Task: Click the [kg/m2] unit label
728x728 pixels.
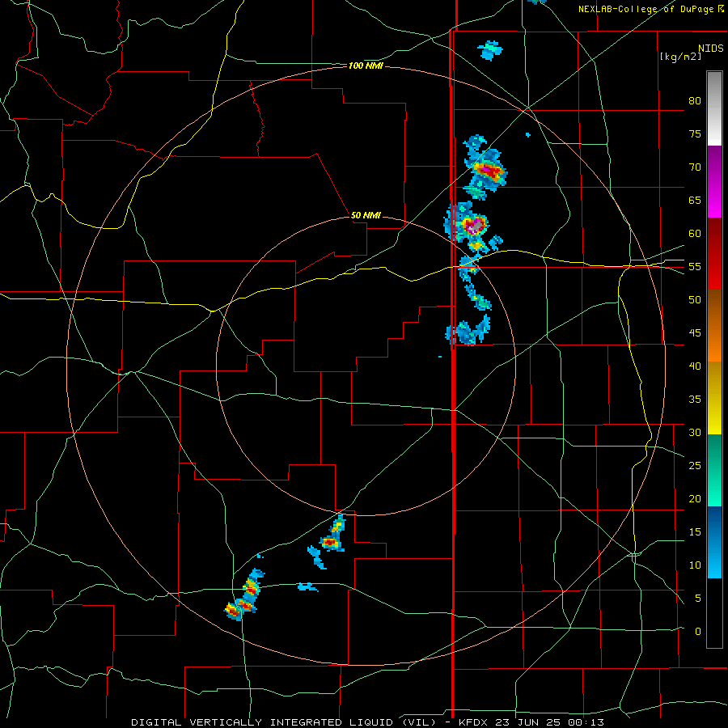Action: [x=680, y=57]
